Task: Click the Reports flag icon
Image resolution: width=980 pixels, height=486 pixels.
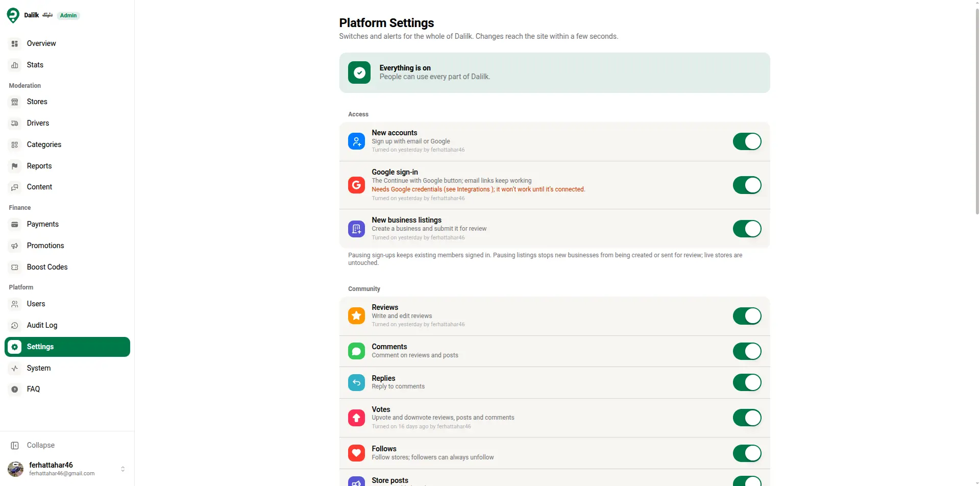Action: (15, 166)
